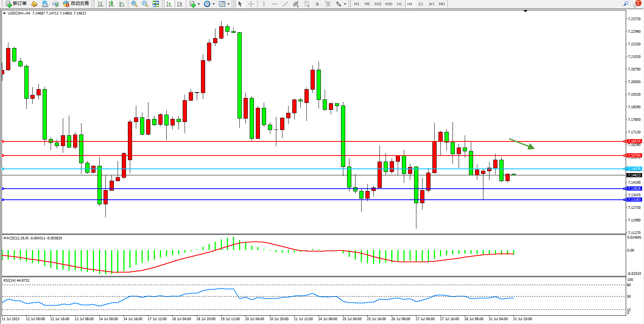
Task: Switch chart to line chart display
Action: [122, 4]
